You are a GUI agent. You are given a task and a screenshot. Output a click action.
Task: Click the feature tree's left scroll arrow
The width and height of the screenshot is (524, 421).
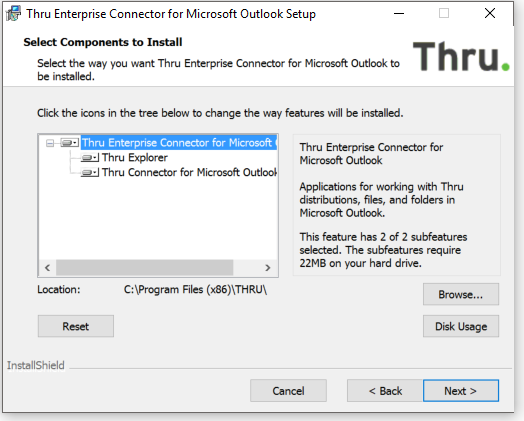click(47, 268)
